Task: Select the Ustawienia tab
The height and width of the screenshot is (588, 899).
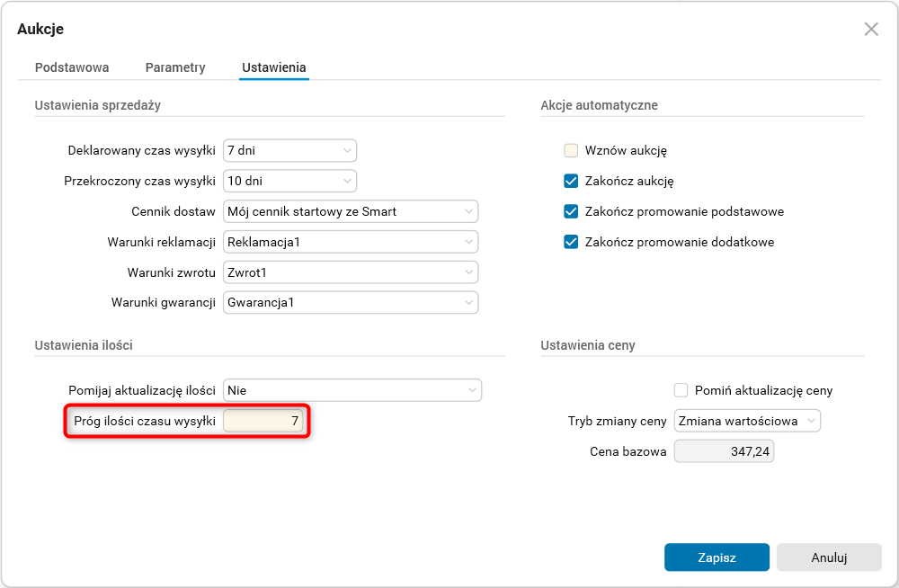Action: click(x=274, y=67)
